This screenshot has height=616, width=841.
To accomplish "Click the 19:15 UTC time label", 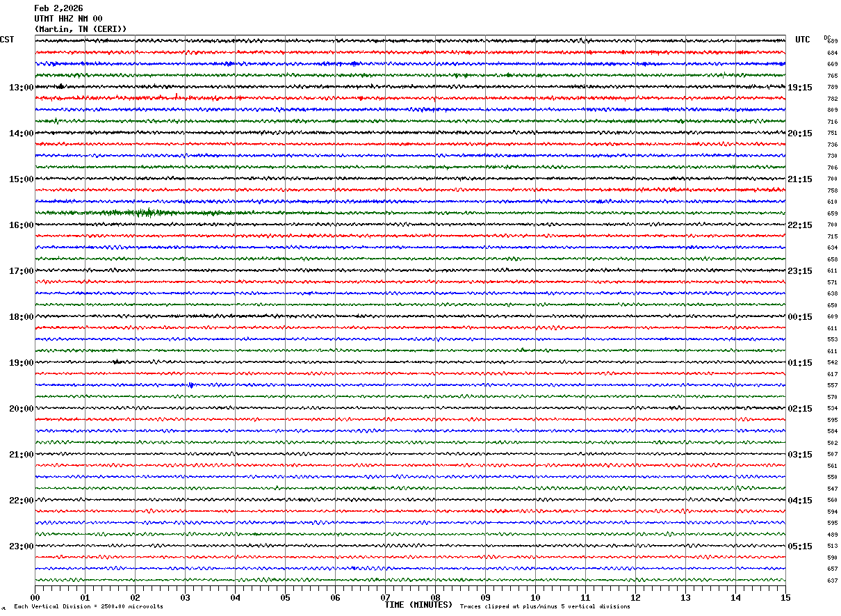I will (799, 88).
